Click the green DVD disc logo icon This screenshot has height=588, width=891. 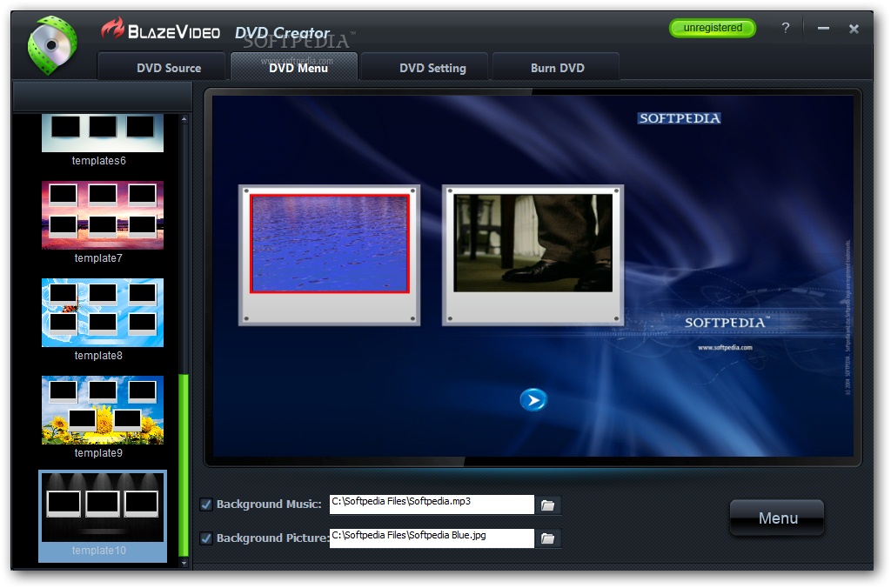coord(51,45)
